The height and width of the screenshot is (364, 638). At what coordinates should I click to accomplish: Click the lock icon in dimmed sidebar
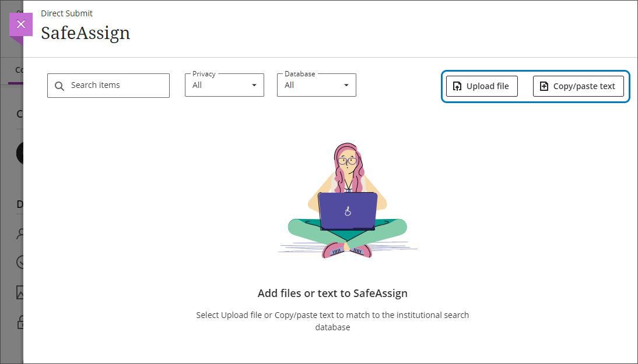[20, 321]
